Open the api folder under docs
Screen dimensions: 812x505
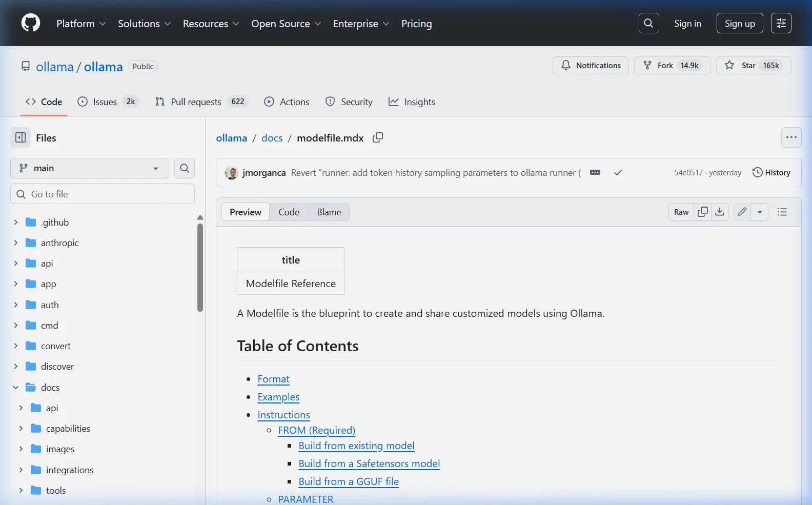coord(52,408)
